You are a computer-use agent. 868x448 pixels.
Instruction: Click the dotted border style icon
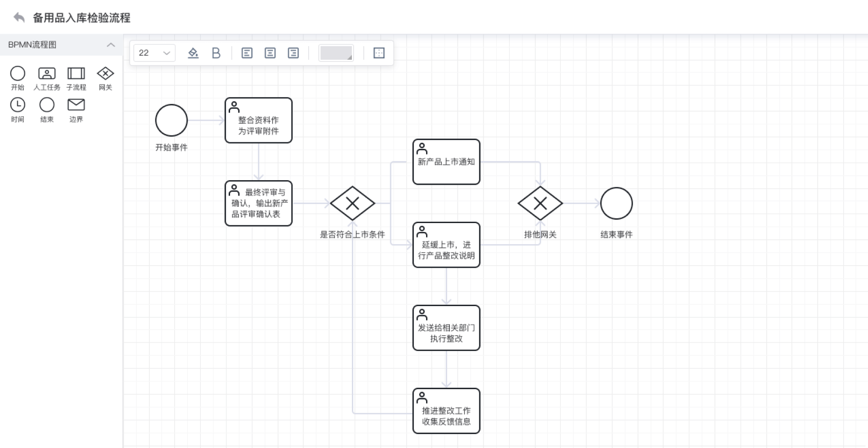[x=379, y=53]
